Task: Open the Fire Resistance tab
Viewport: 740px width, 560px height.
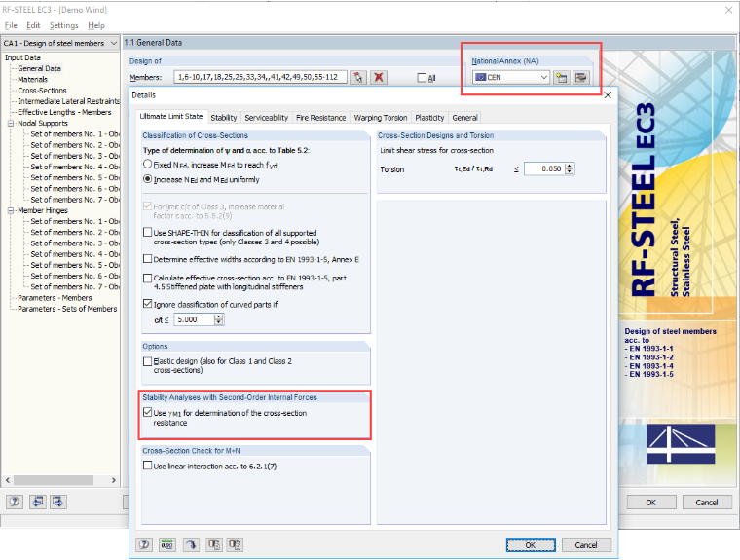Action: [321, 118]
